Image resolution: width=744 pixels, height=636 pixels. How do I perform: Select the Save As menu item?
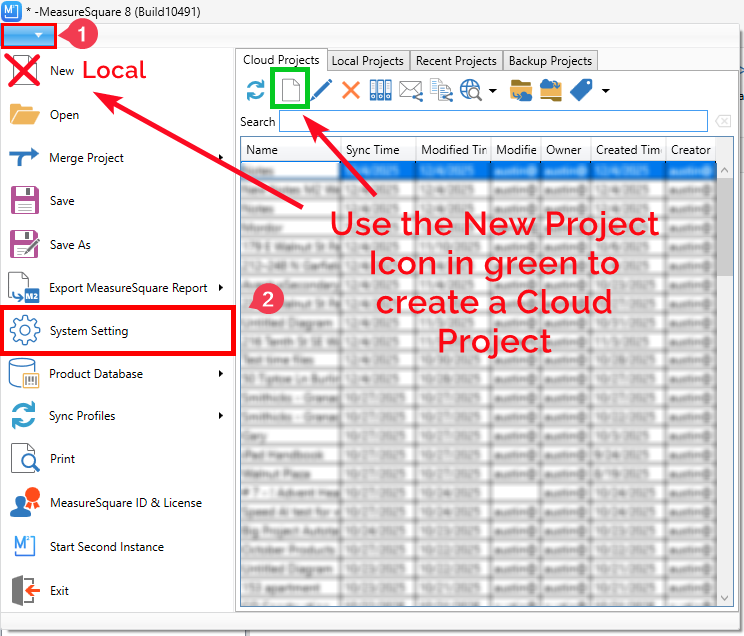pos(70,244)
